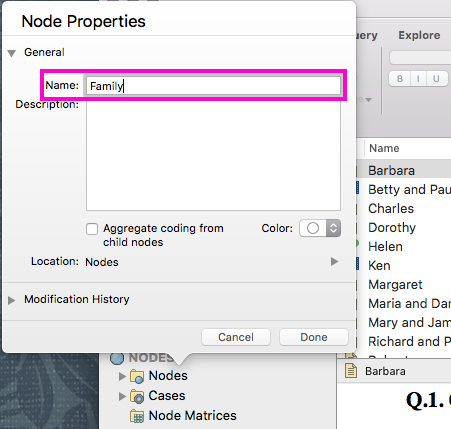Screen dimensions: 451x429
Task: Enable Aggregate coding from child nodes
Action: [92, 229]
